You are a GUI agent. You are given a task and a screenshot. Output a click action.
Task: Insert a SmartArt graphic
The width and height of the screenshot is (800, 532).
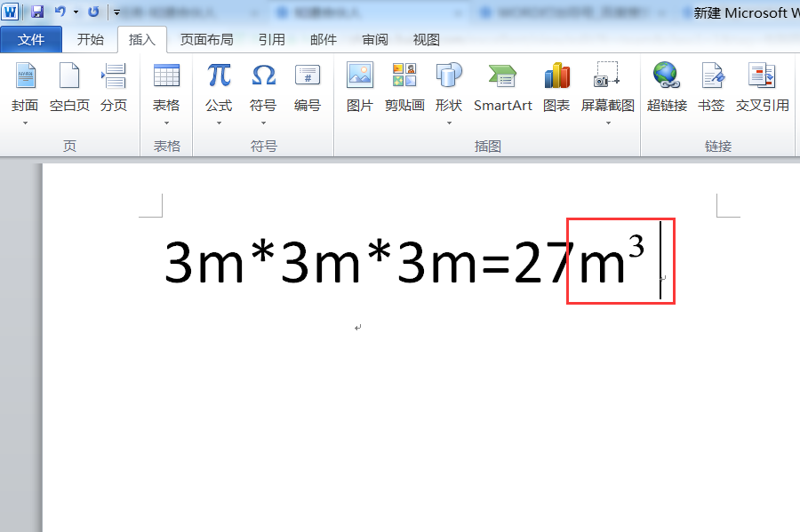click(x=502, y=87)
